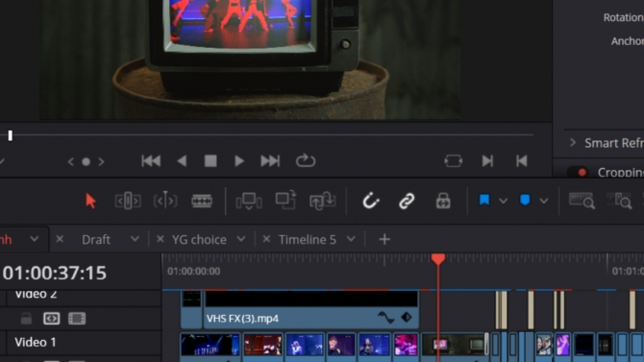Click the Rotation label in inspector
This screenshot has height=362, width=644.
pos(623,17)
